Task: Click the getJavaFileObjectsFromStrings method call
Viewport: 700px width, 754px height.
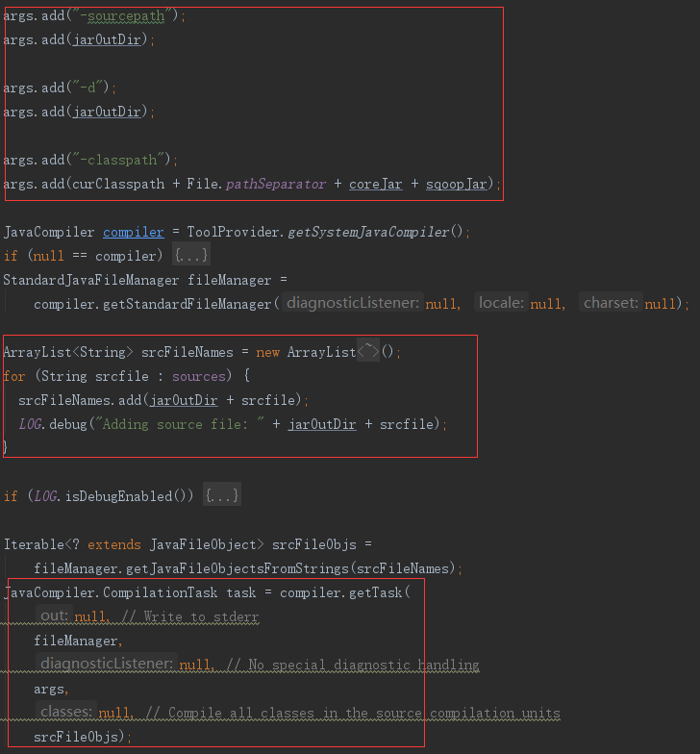Action: 237,568
